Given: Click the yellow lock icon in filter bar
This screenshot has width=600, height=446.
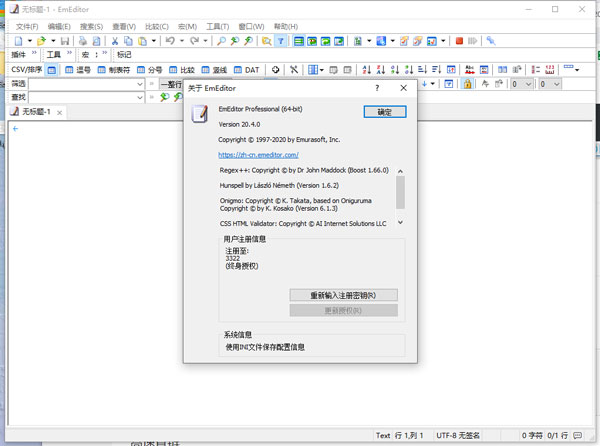Looking at the screenshot, I should (x=467, y=84).
